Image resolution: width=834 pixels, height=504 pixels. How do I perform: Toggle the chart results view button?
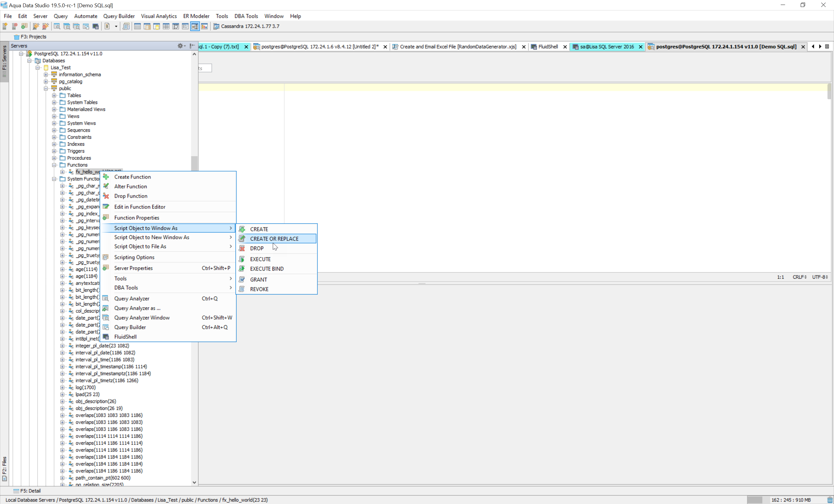tap(204, 26)
